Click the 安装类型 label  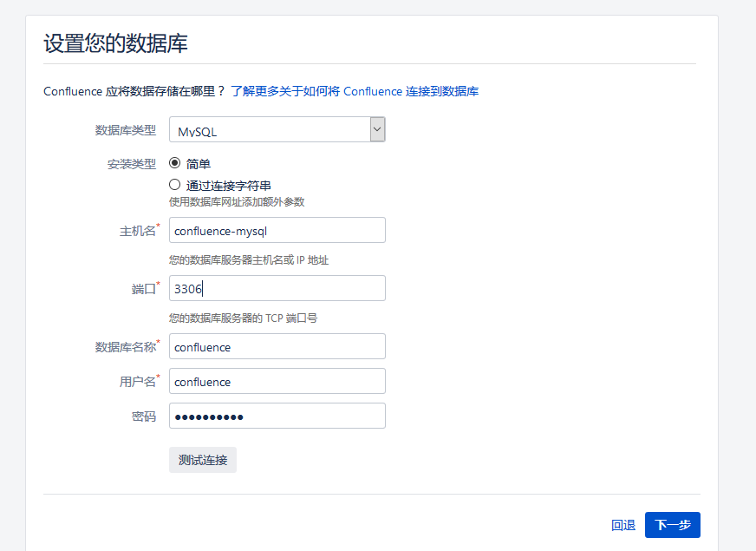[132, 164]
